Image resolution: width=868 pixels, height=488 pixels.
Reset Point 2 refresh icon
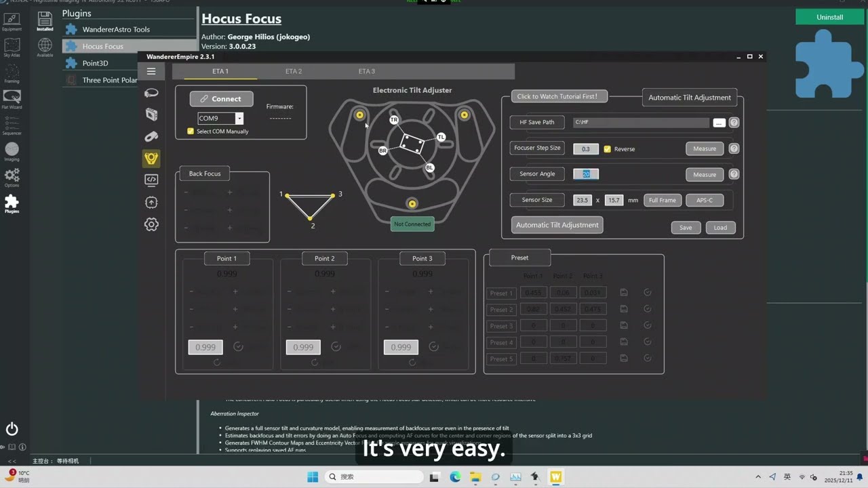pyautogui.click(x=315, y=363)
